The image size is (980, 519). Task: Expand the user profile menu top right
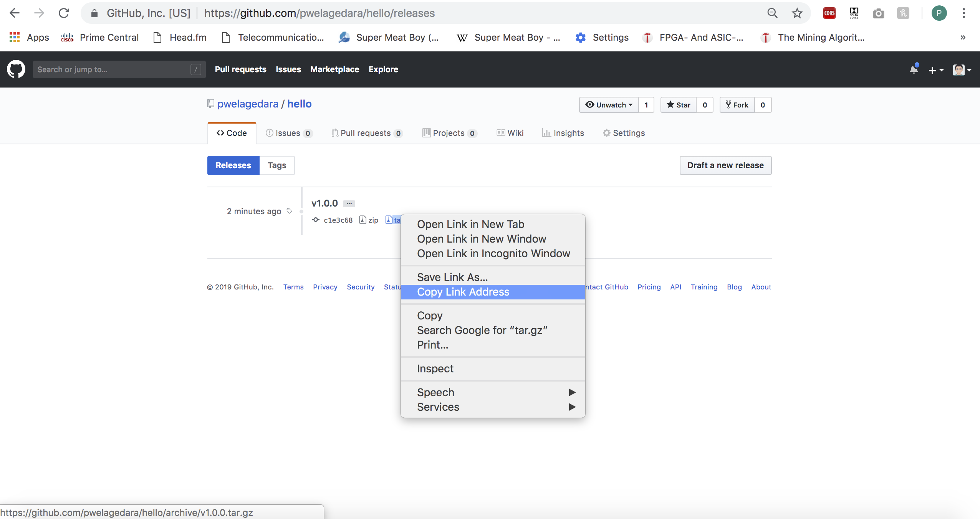[962, 69]
